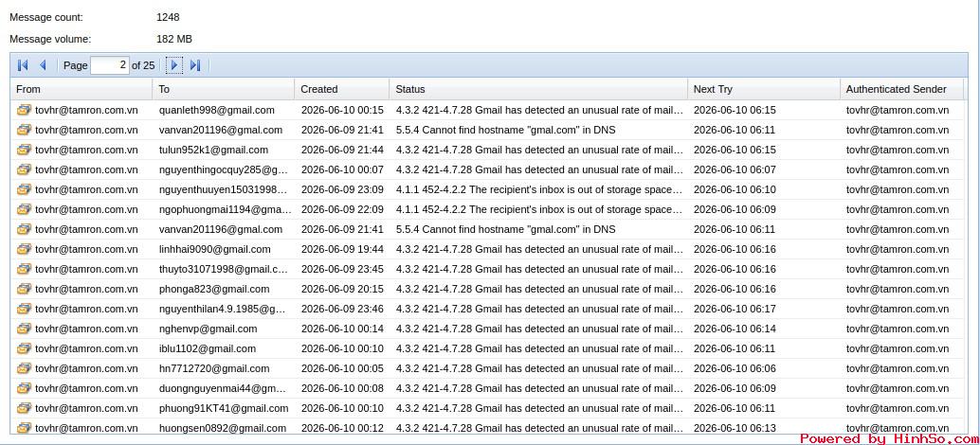Click mail icon for hn7712720@gmail.com row

[24, 368]
